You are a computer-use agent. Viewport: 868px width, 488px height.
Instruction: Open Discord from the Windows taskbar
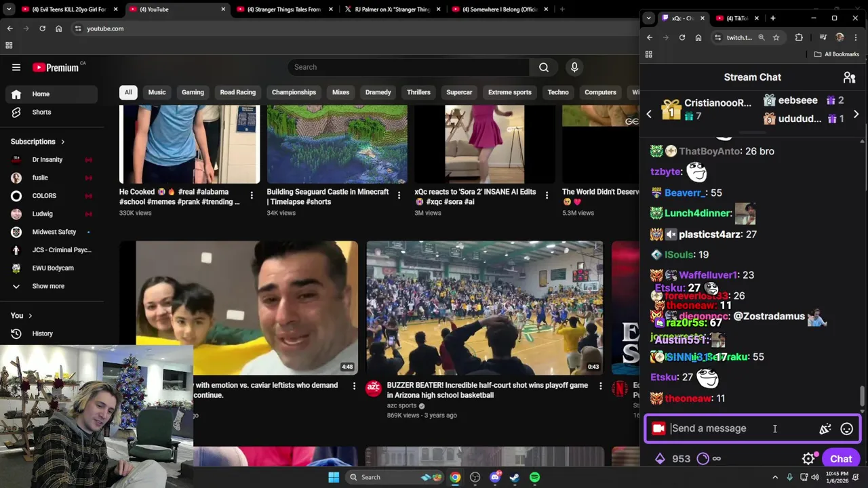[495, 477]
